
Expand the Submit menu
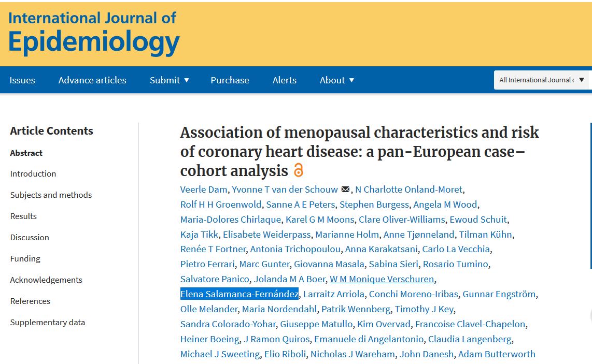coord(170,80)
